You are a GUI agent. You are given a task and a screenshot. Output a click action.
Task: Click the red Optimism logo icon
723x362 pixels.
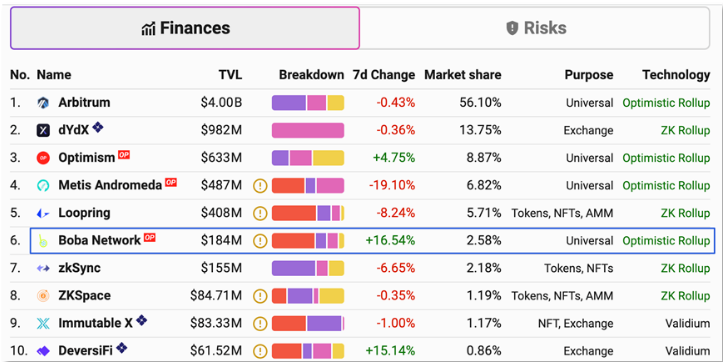pos(43,158)
